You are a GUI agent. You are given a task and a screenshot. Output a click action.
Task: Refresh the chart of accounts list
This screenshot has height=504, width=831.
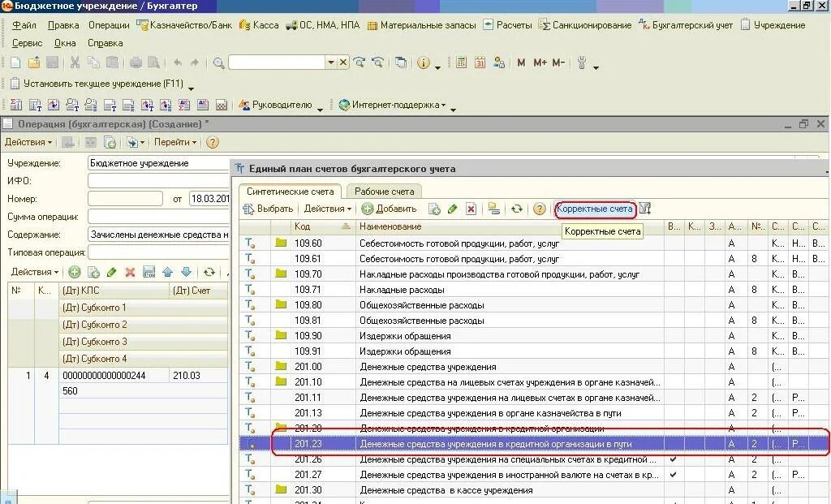coord(517,209)
